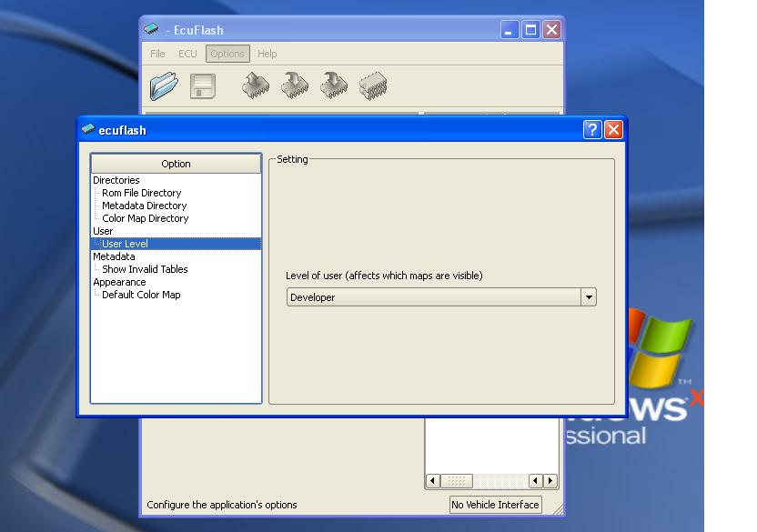The width and height of the screenshot is (757, 532).
Task: Select the Metadata category in tree
Action: point(114,256)
